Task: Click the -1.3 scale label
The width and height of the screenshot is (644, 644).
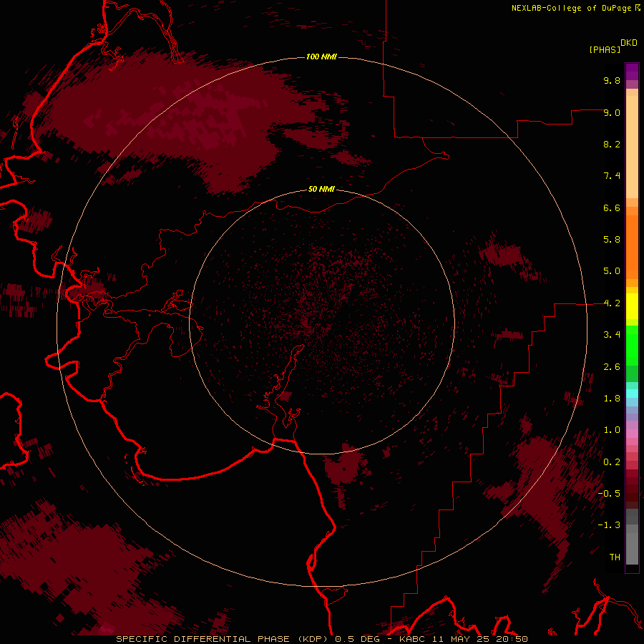Action: point(609,525)
